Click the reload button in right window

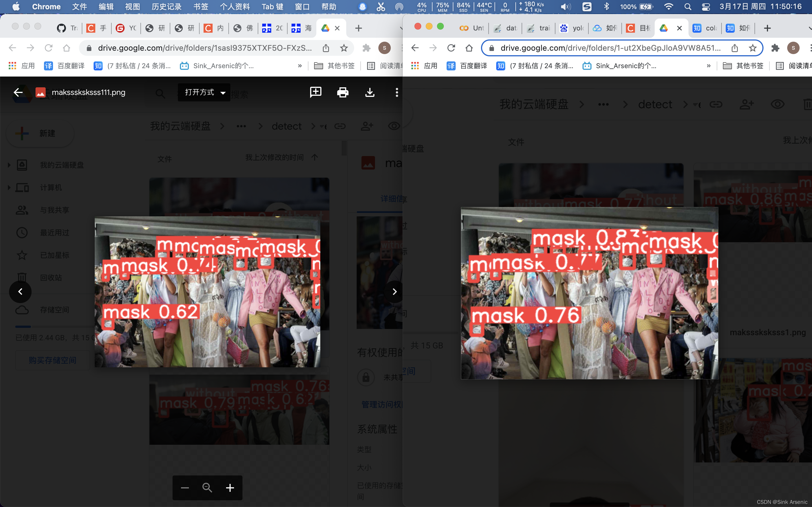point(451,48)
